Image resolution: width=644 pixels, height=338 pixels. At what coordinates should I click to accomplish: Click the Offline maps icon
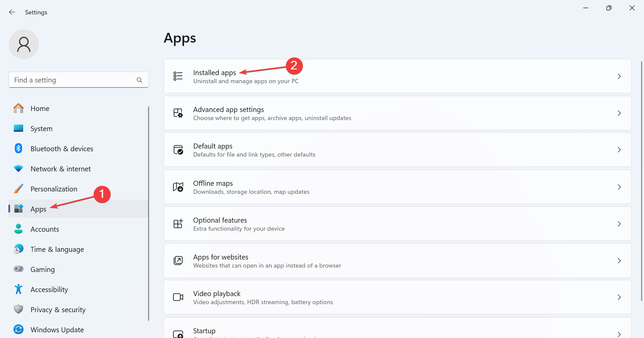click(178, 187)
